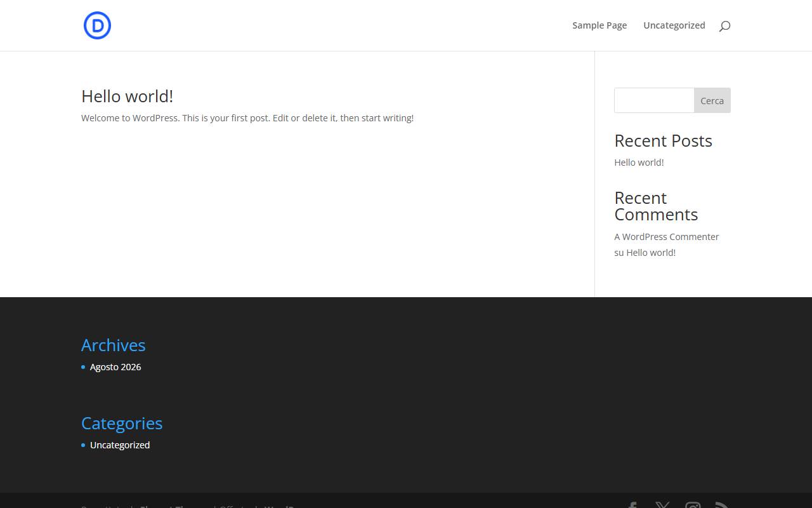
Task: Open the Instagram social icon in footer
Action: (x=693, y=505)
